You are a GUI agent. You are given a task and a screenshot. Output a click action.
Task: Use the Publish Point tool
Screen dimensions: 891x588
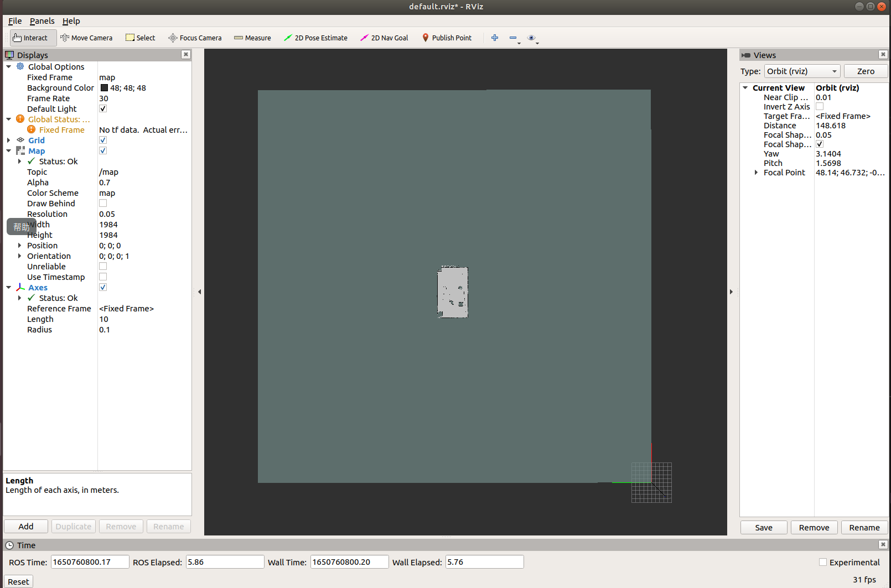coord(447,38)
